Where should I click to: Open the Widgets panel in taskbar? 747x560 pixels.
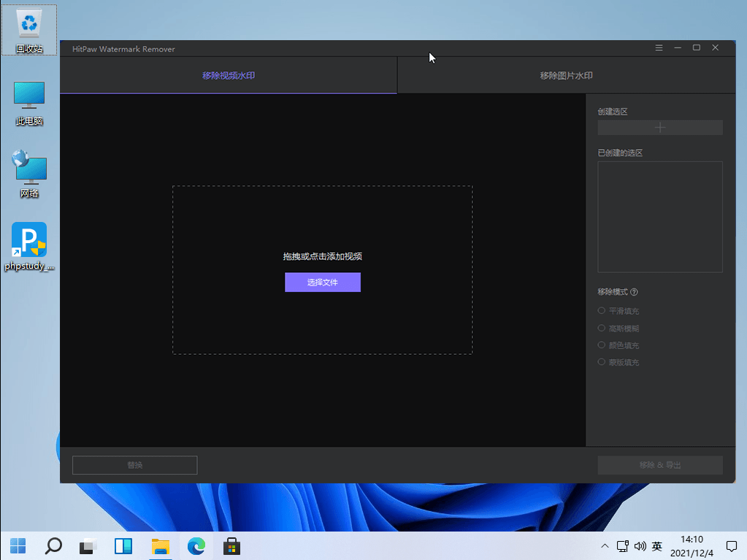[123, 545]
